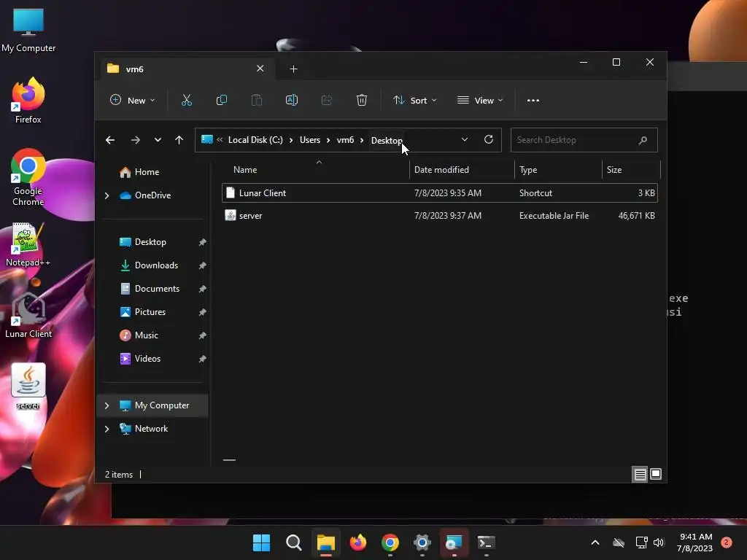747x560 pixels.
Task: Click Desktop breadcrumb in address bar
Action: [x=387, y=140]
